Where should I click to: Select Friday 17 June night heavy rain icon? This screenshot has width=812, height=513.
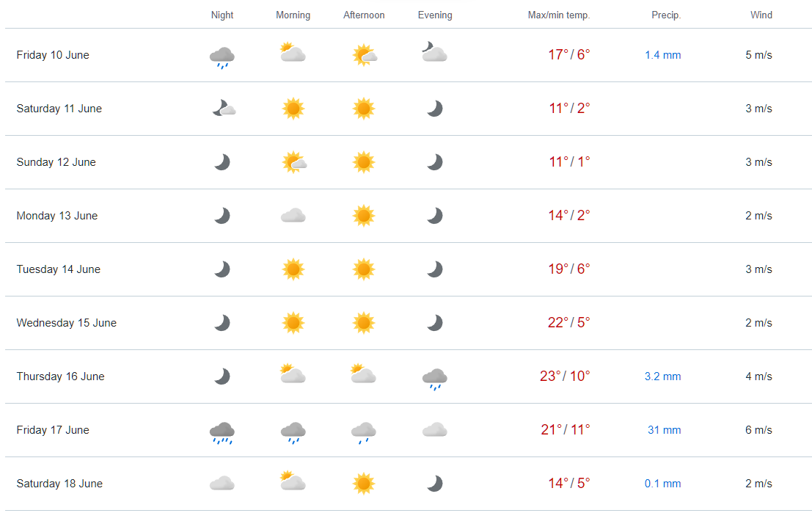click(x=222, y=433)
